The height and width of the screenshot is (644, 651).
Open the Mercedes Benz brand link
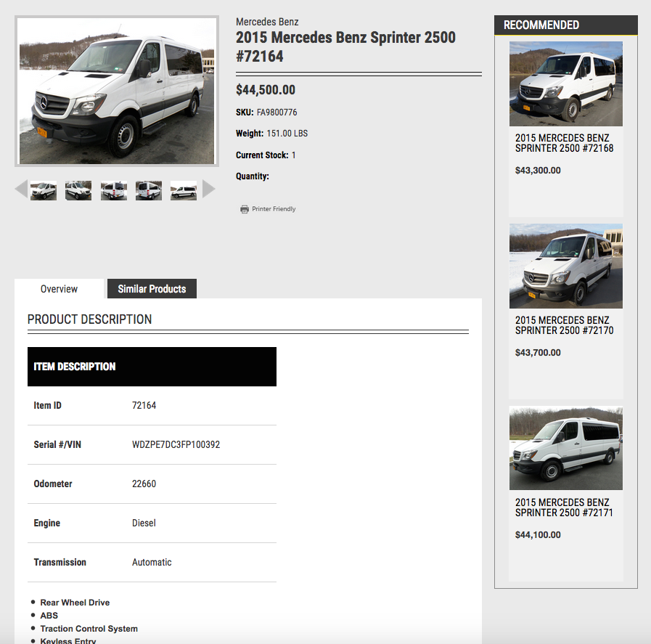(267, 22)
